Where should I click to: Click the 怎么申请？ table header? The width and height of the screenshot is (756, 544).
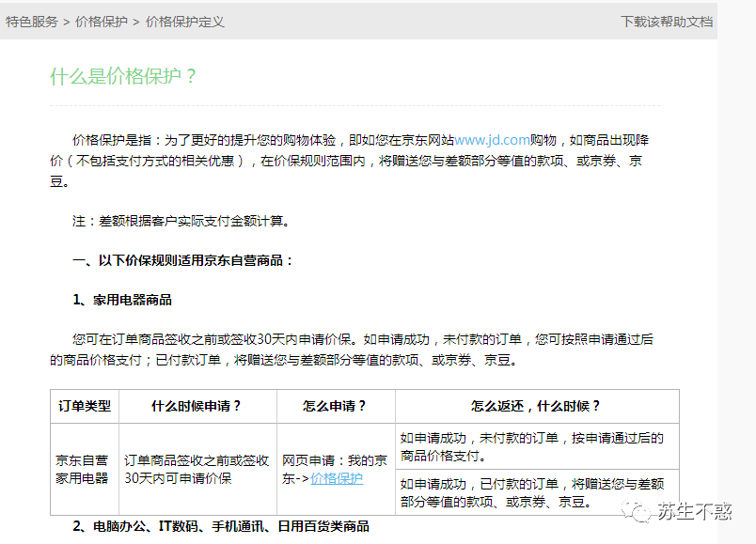pyautogui.click(x=336, y=406)
